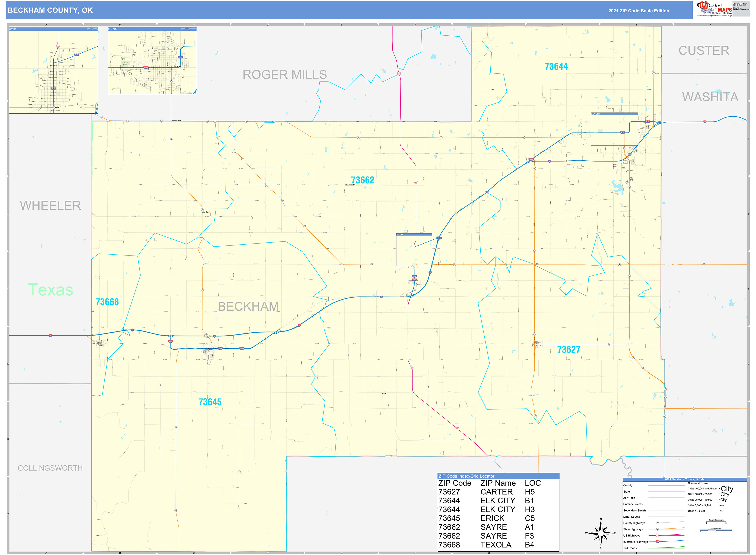Click the Cities 100,000 and Above legend entry
Viewport: 756px width, 555px height.
710,489
